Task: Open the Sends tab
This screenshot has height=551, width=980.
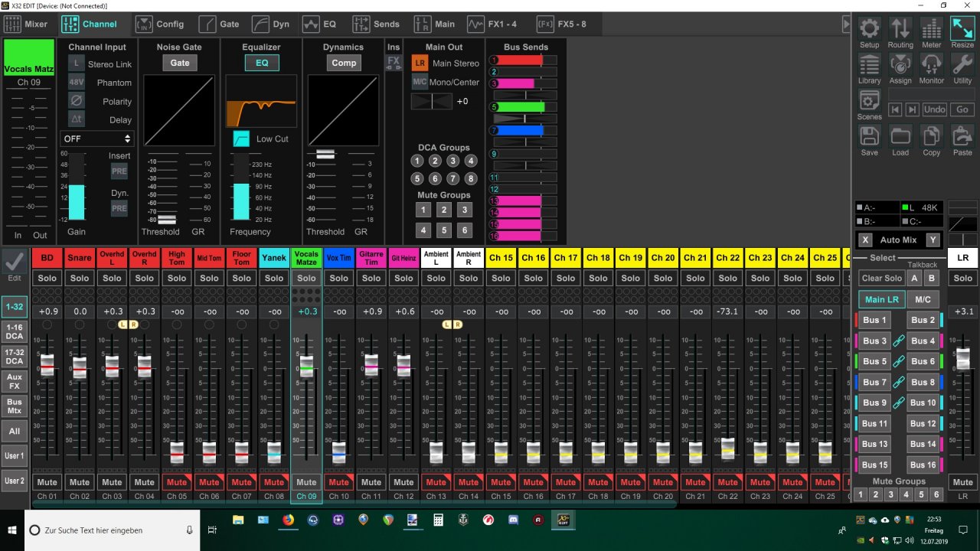Action: [x=376, y=24]
